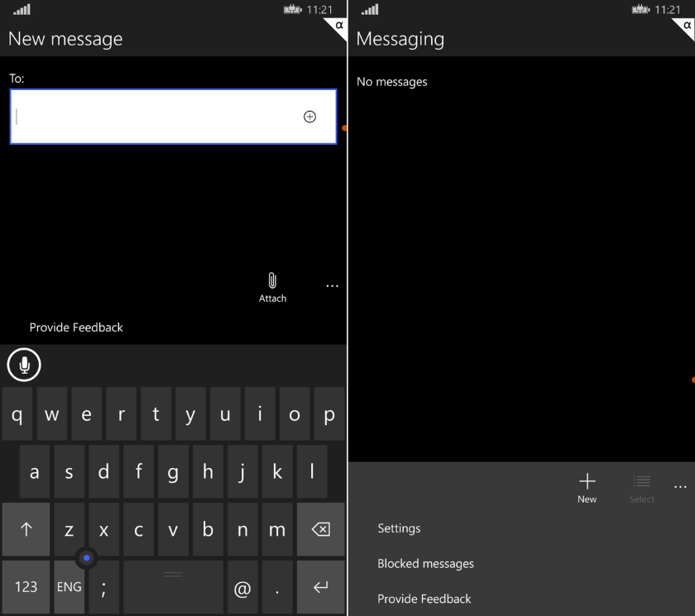The image size is (695, 616).
Task: Toggle the ENG keyboard language key
Action: point(69,587)
